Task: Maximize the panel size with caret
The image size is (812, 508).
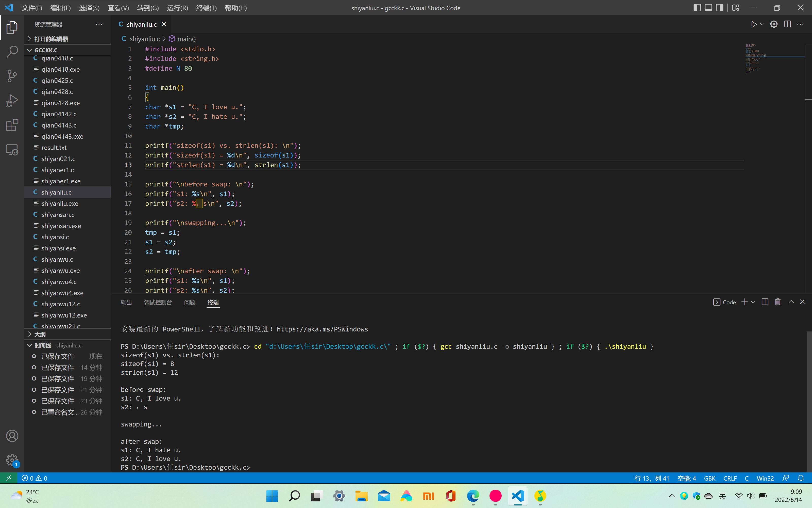Action: tap(791, 302)
